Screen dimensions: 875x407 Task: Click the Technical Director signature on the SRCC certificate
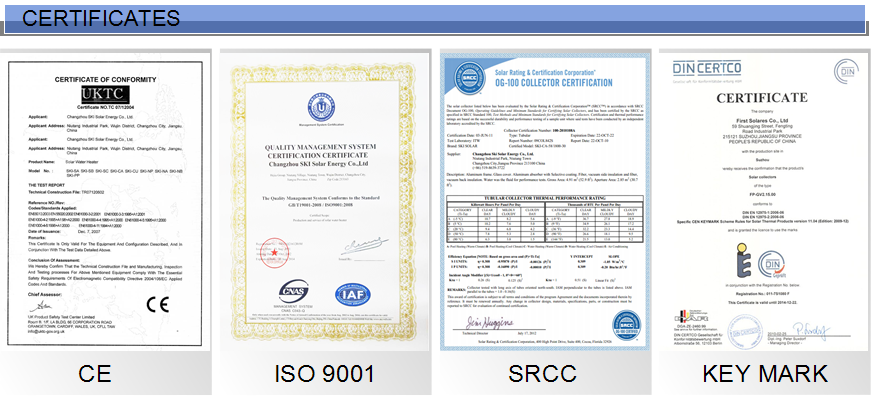(x=489, y=323)
